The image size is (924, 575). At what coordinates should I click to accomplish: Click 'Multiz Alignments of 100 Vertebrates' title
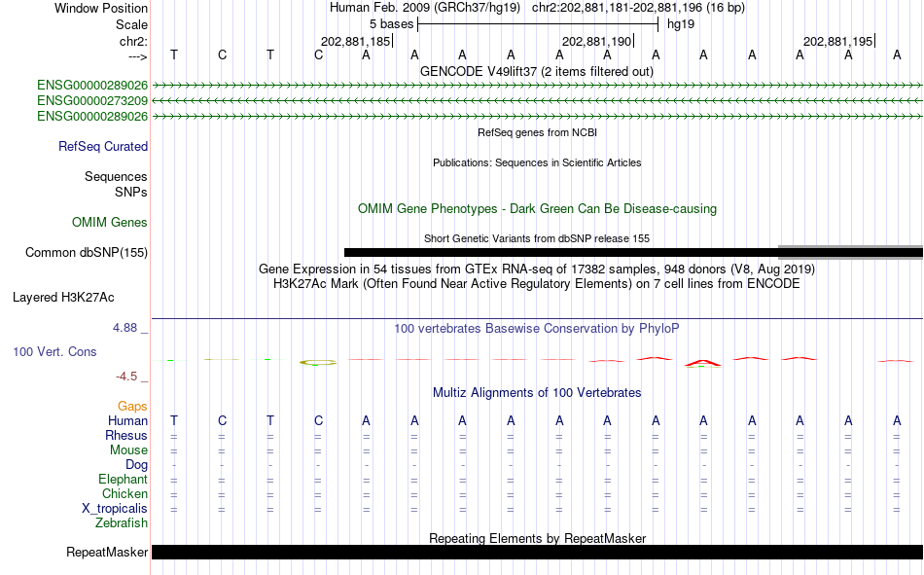tap(537, 393)
